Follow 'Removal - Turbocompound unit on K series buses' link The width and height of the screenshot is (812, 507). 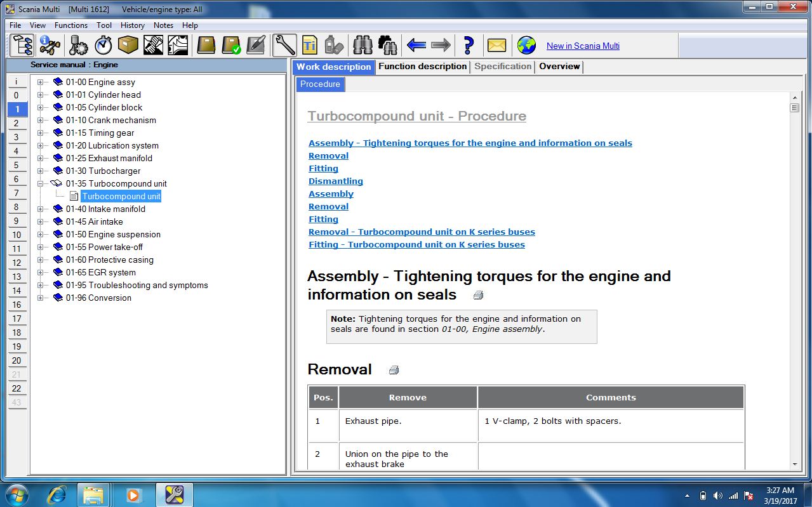422,232
